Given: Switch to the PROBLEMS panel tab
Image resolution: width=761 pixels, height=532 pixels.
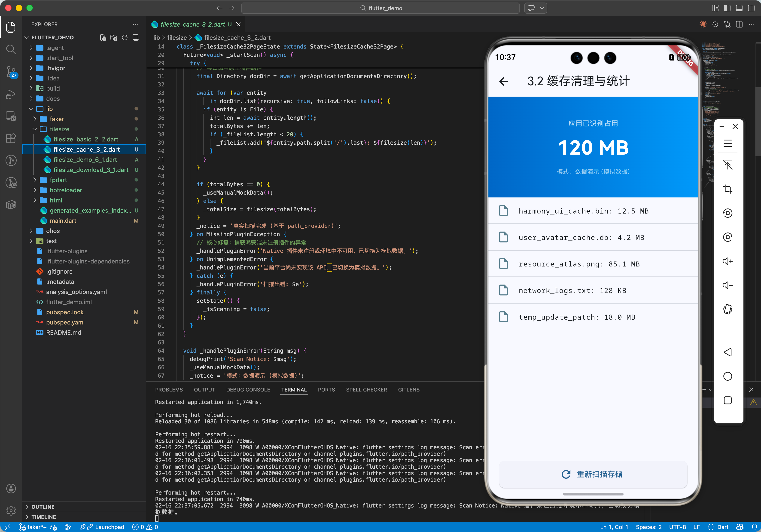Looking at the screenshot, I should (169, 389).
